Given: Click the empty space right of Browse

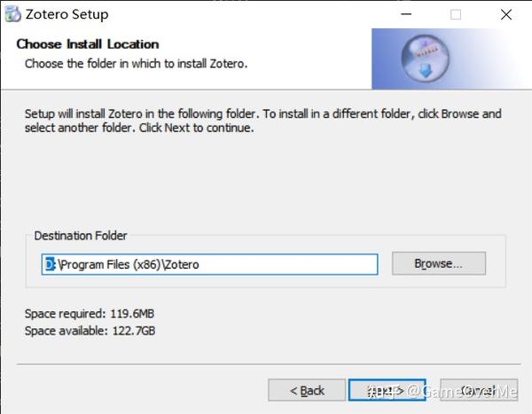Looking at the screenshot, I should [x=497, y=263].
